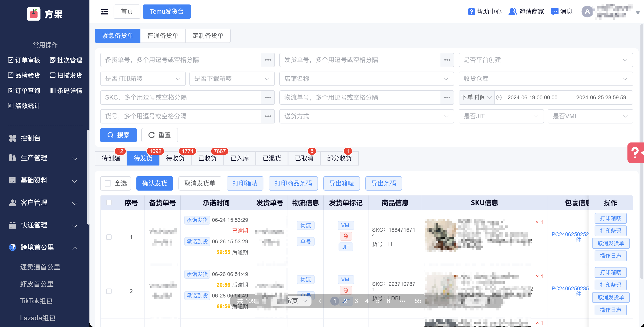Expand the 店铺名称 dropdown
The width and height of the screenshot is (644, 327).
366,79
